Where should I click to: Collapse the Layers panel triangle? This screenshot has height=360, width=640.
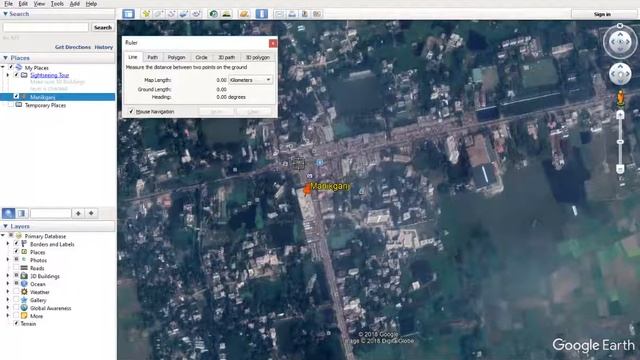pos(5,226)
